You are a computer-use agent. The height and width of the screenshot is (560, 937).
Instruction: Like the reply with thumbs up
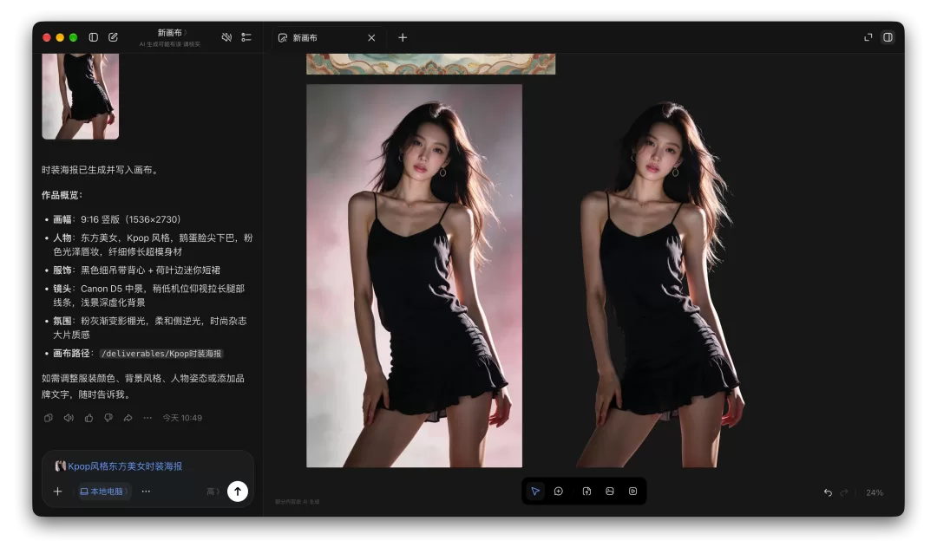click(88, 418)
